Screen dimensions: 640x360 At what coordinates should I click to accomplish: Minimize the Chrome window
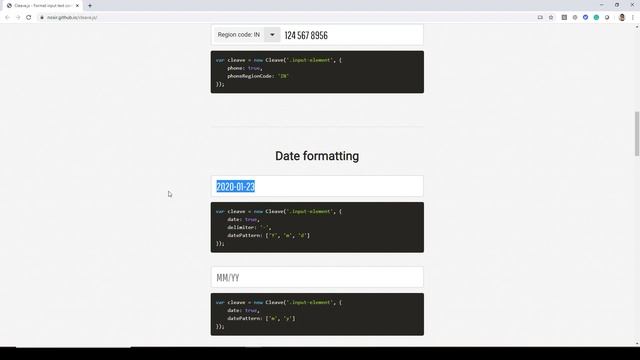click(602, 5)
